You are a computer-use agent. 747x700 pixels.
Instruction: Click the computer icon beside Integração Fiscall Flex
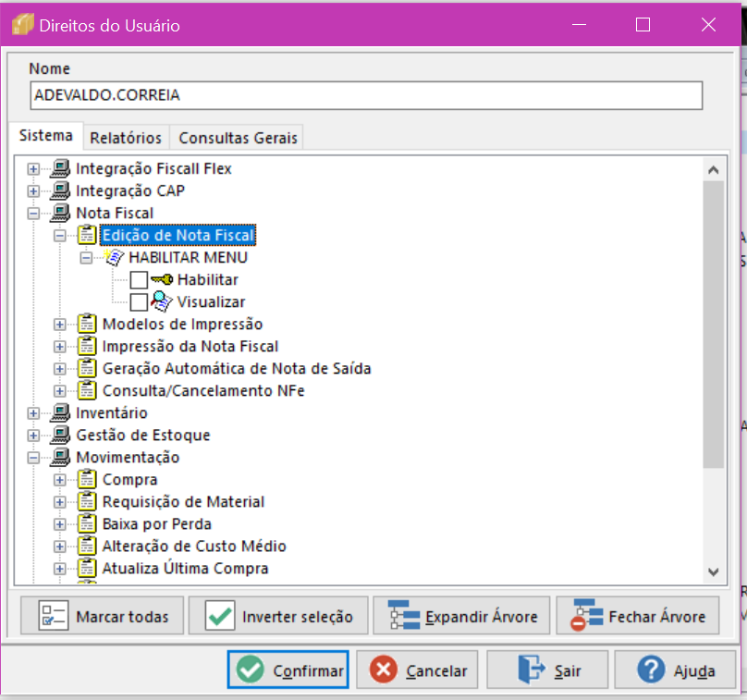click(x=60, y=168)
